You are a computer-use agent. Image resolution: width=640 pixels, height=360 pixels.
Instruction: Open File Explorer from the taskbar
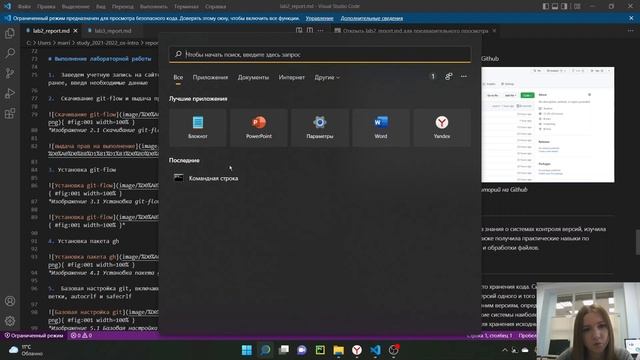coord(339,350)
